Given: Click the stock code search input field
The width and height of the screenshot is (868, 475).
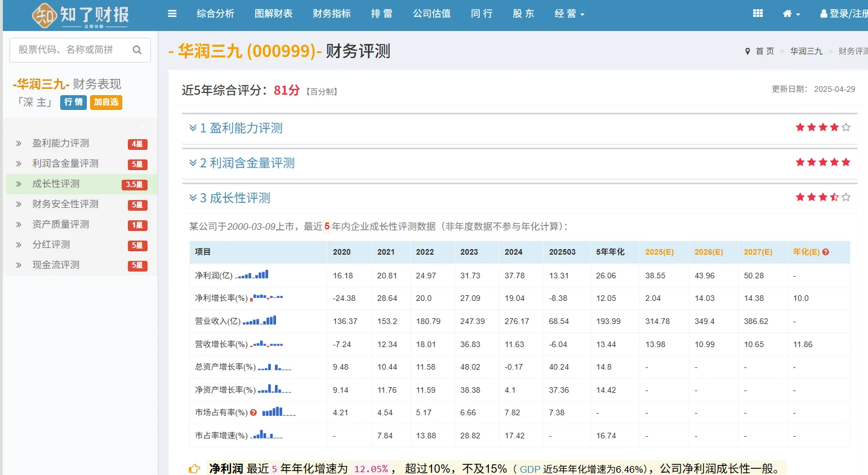Looking at the screenshot, I should click(68, 50).
